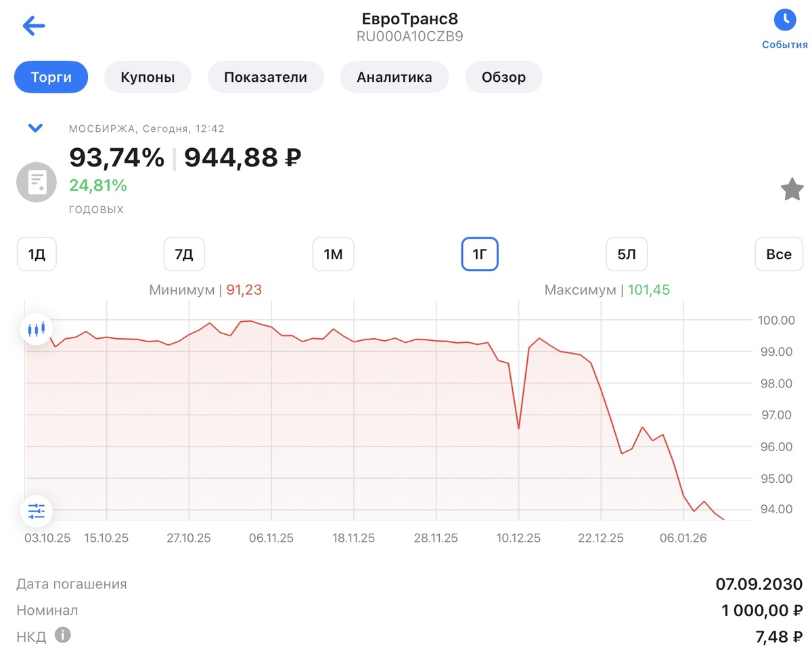
Task: Click the НКД value 7,48 ₽
Action: (x=779, y=636)
